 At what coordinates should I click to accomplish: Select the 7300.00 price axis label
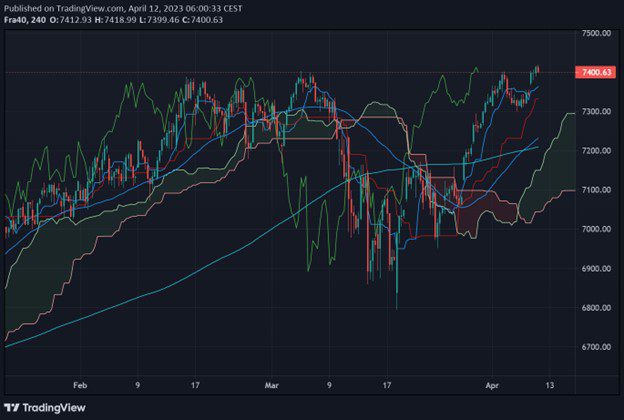pos(596,111)
